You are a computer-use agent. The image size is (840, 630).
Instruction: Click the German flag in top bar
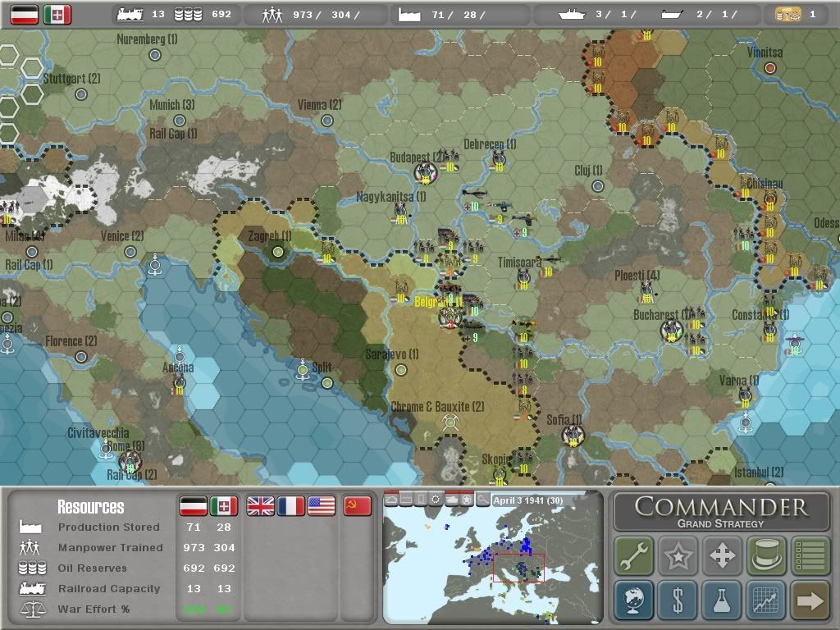[x=25, y=15]
